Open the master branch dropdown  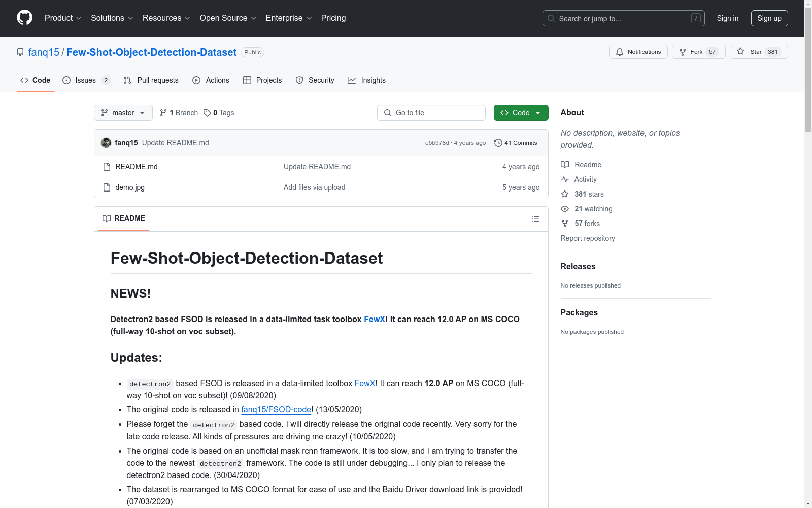click(x=123, y=113)
